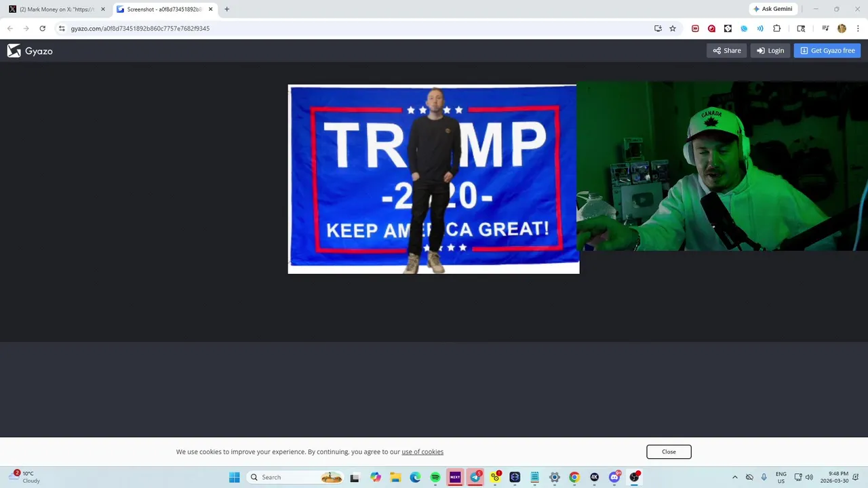Open the use of cookies link
Screen dimensions: 868x488
coord(422,451)
